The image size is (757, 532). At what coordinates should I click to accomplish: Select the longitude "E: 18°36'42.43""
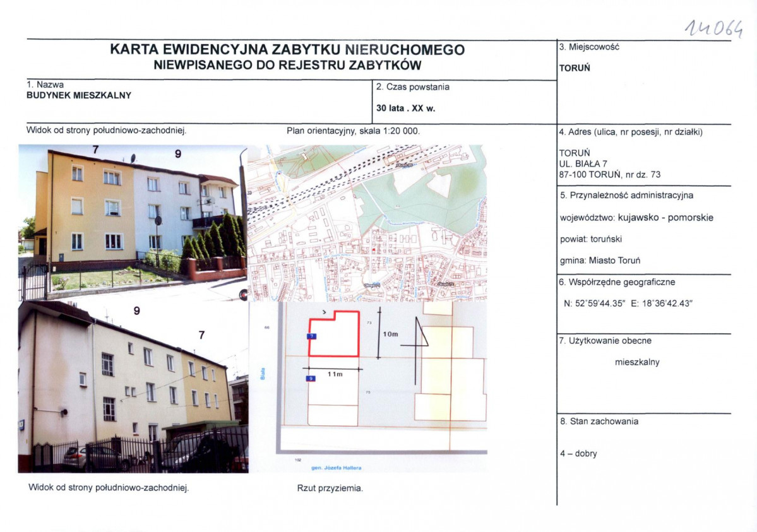tap(662, 303)
